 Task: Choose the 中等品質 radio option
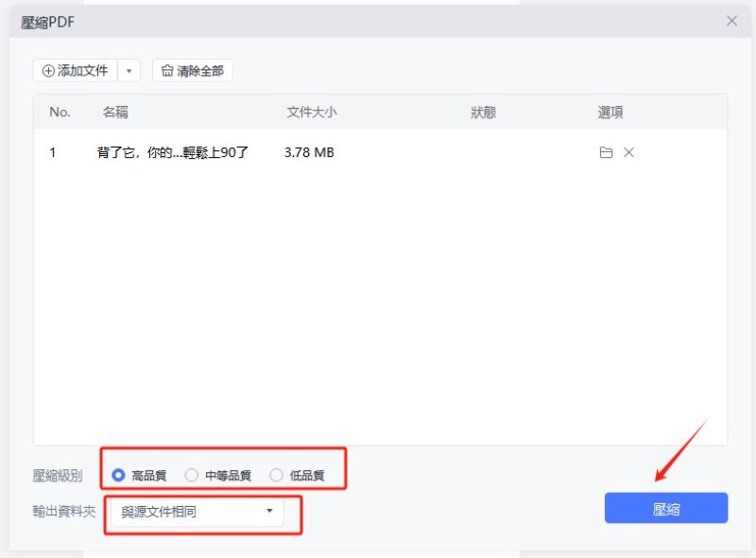pos(192,476)
